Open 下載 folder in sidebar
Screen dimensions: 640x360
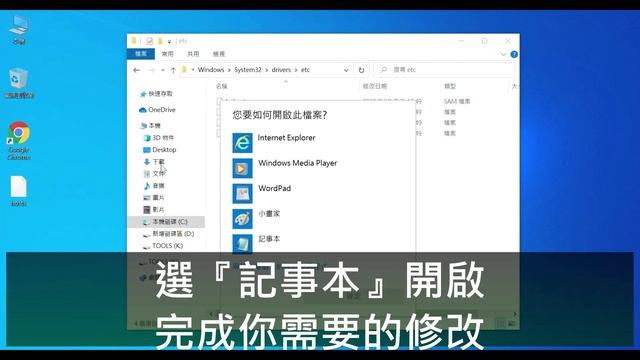pyautogui.click(x=154, y=162)
